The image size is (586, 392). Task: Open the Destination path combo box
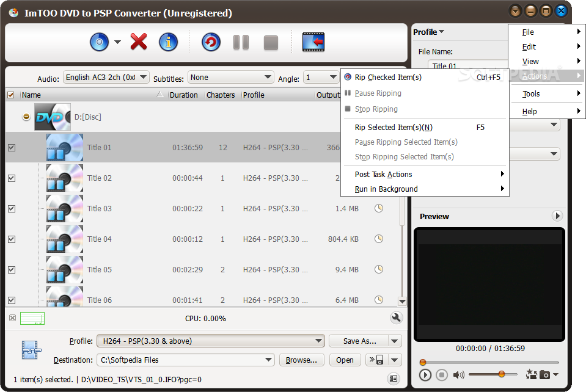(186, 360)
